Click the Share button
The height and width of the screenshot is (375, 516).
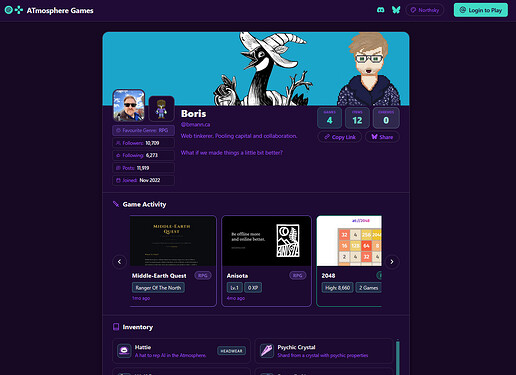tap(382, 137)
